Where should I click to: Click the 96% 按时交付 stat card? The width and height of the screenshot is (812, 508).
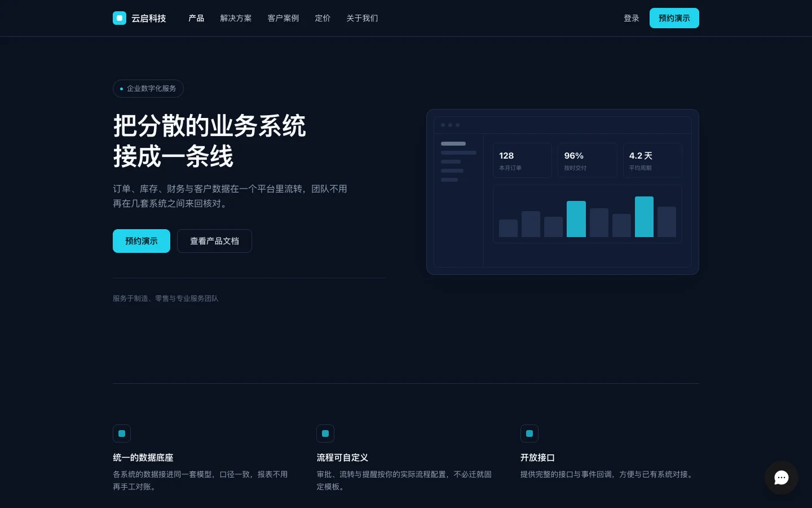coord(588,160)
